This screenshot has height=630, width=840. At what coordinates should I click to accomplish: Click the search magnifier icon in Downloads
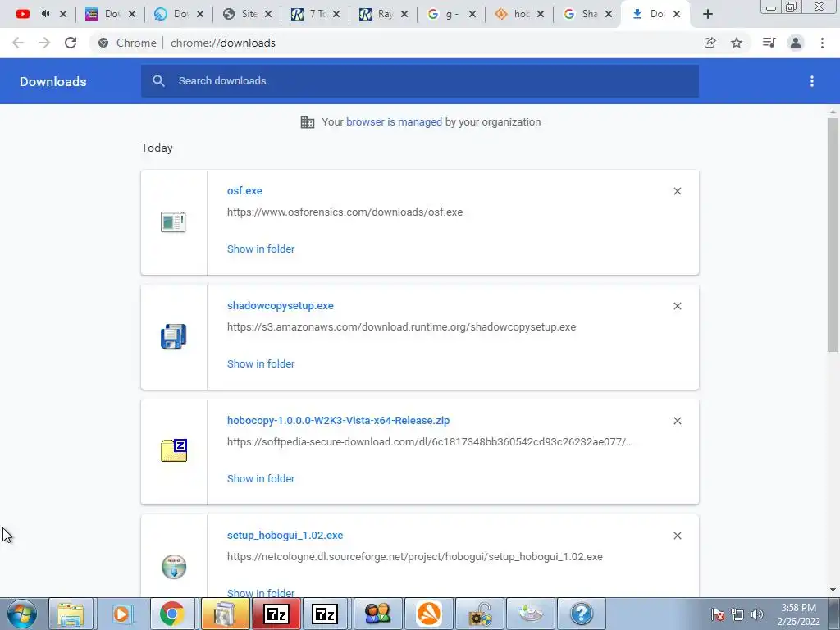pyautogui.click(x=158, y=81)
